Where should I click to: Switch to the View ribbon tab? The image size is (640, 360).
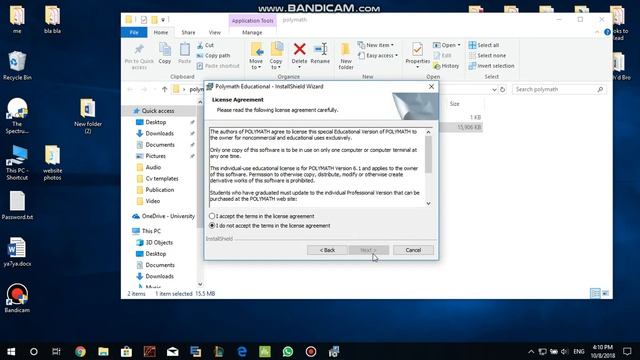pyautogui.click(x=215, y=32)
